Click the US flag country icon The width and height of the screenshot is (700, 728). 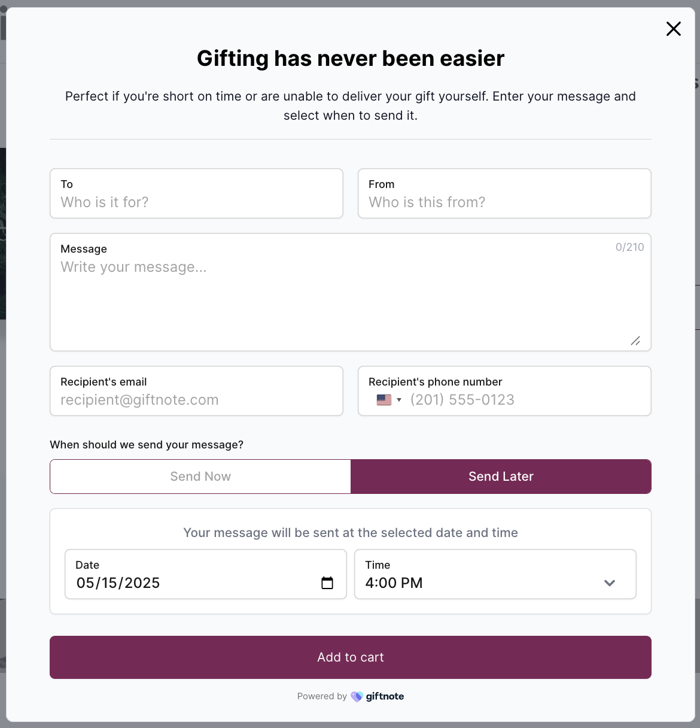[384, 400]
